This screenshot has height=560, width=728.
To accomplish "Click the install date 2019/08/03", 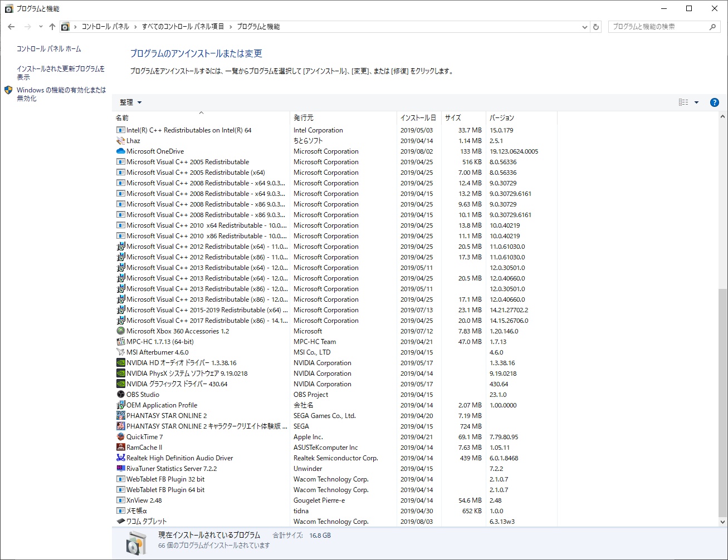I will 417,522.
